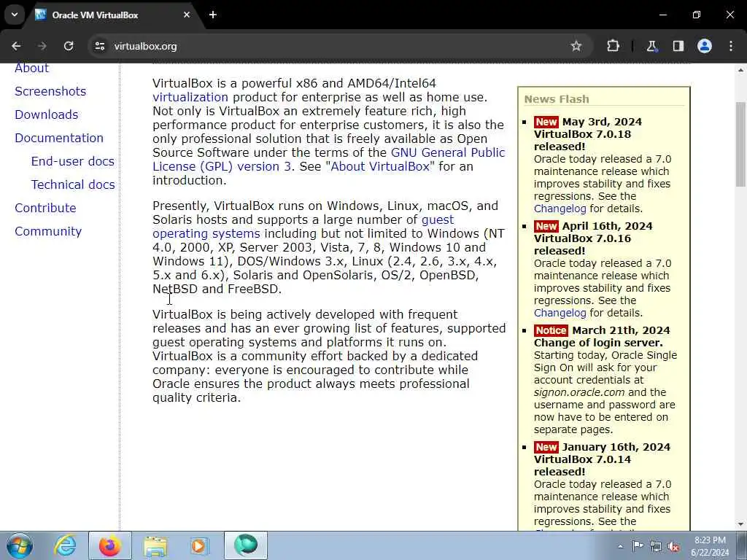
Task: Close the Oracle VM VirtualBox tab
Action: click(x=187, y=15)
